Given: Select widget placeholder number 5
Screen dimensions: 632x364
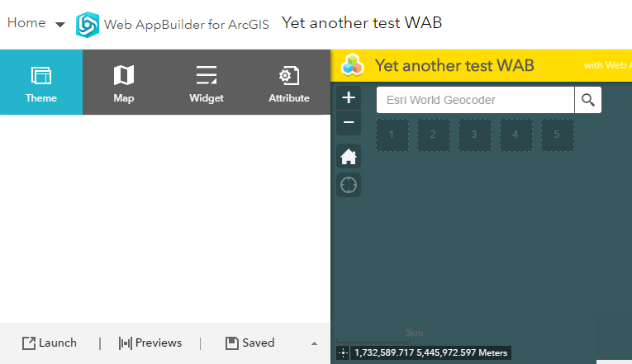Looking at the screenshot, I should coord(558,135).
